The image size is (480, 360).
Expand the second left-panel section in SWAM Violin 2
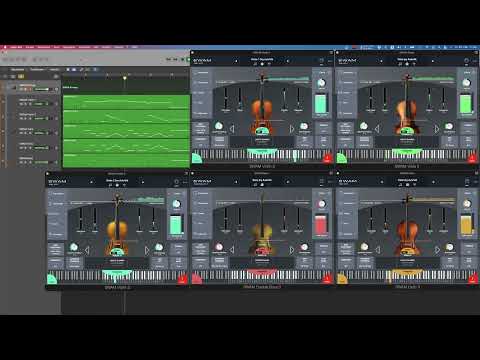tap(202, 82)
